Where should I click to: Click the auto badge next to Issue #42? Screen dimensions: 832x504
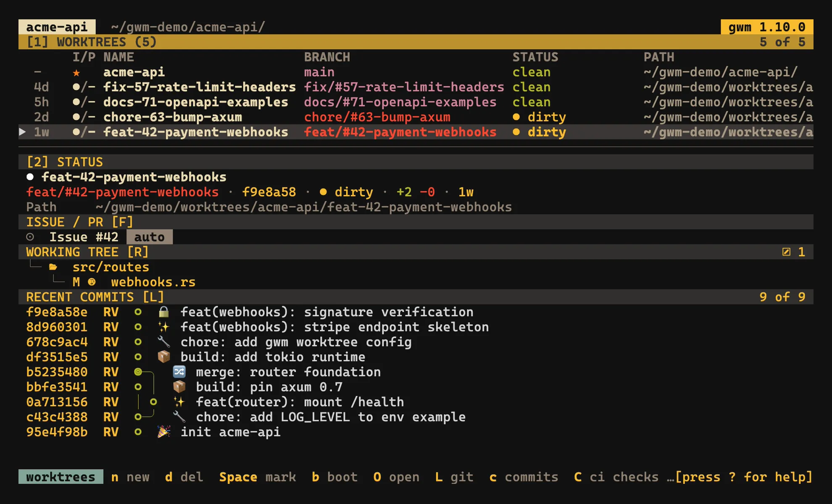(x=150, y=237)
